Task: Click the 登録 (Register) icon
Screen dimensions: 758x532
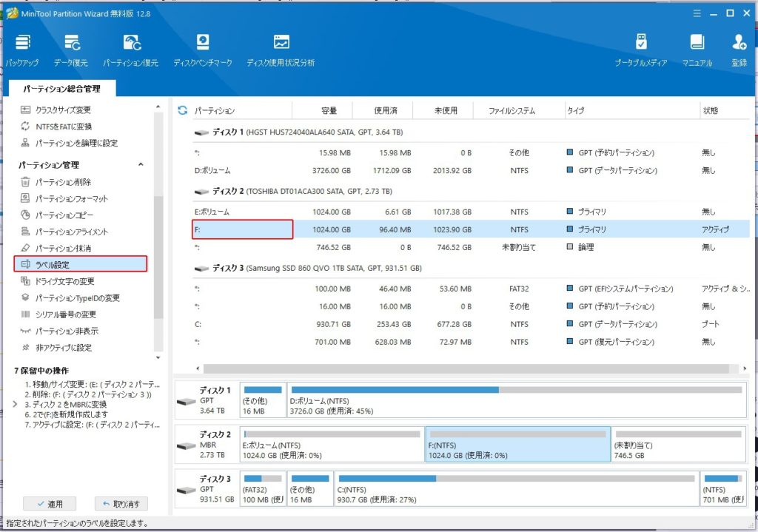Action: pos(739,44)
